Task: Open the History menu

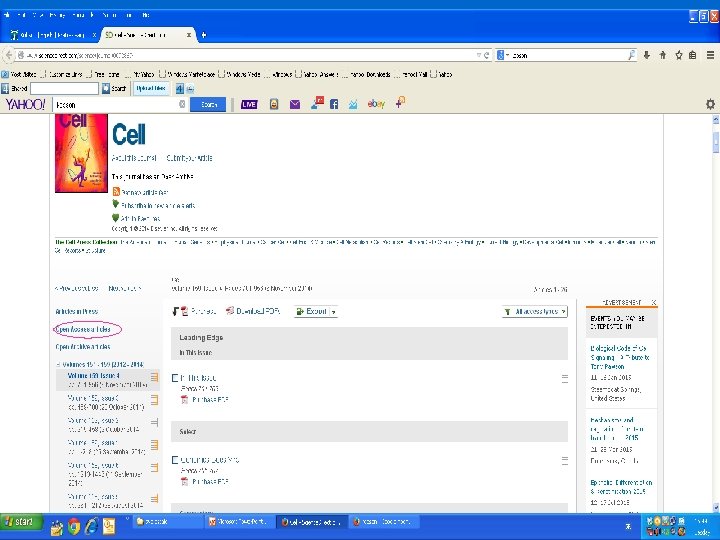Action: pos(57,15)
